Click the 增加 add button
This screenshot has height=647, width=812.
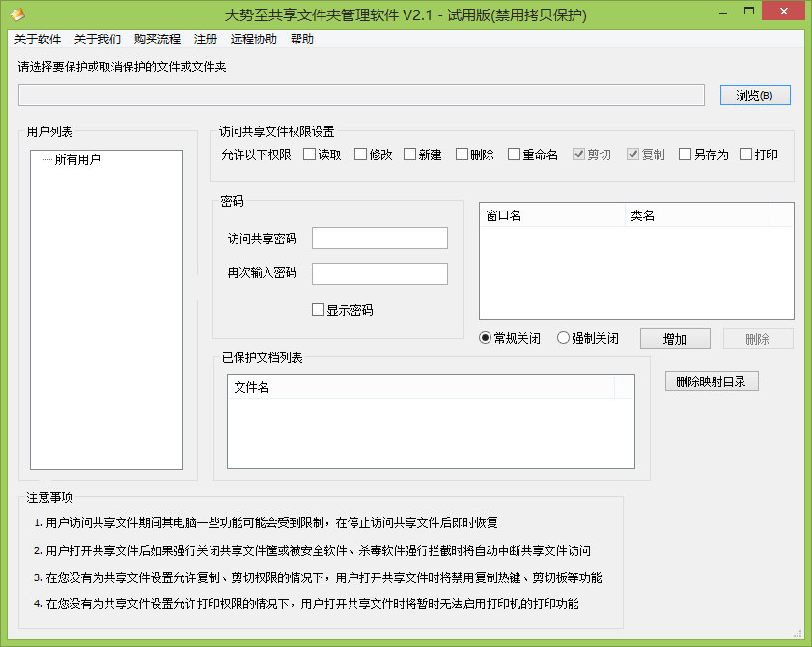[x=675, y=338]
